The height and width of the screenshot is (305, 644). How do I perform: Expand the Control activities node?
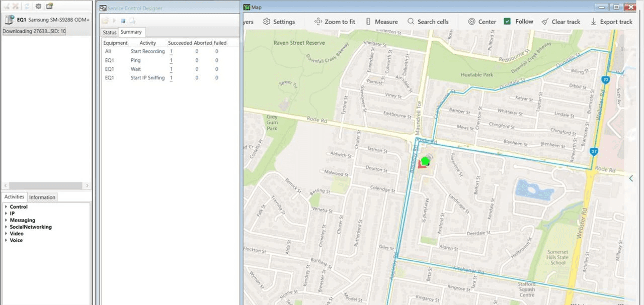point(6,207)
